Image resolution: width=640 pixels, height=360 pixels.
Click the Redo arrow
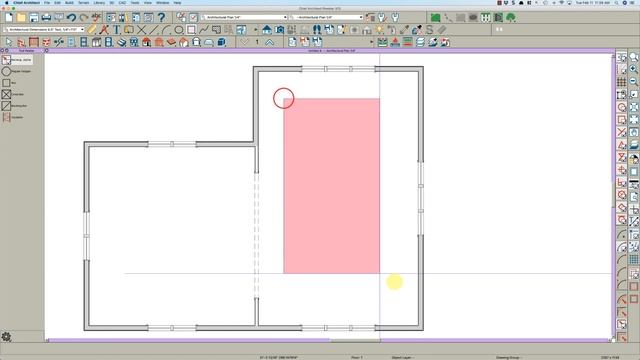tap(84, 18)
